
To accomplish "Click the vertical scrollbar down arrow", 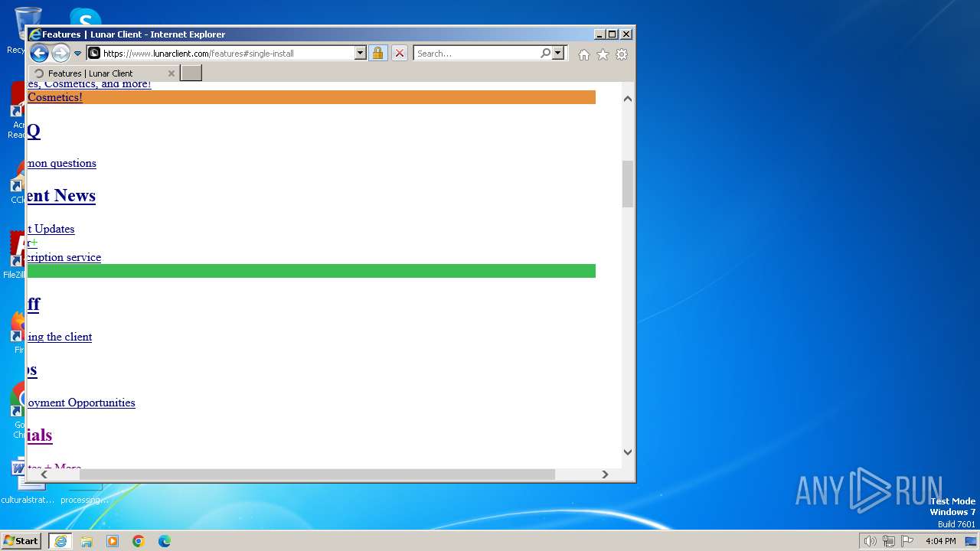I will (628, 452).
